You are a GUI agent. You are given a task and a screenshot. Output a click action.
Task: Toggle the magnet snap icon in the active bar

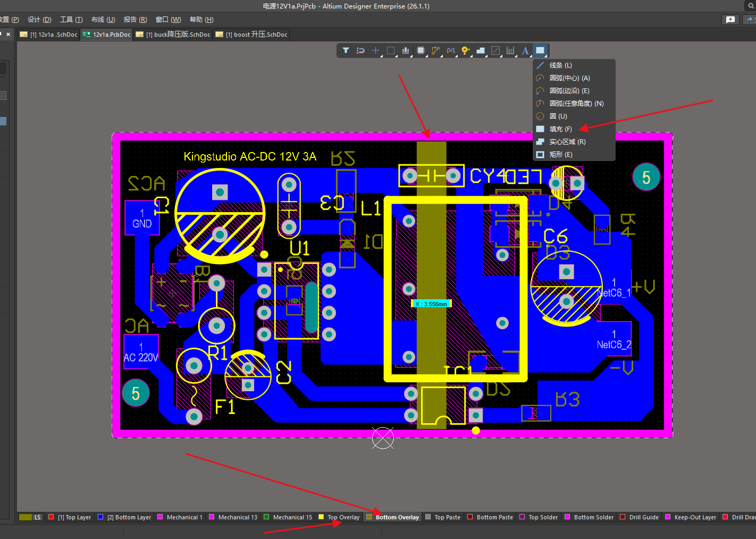(x=360, y=50)
